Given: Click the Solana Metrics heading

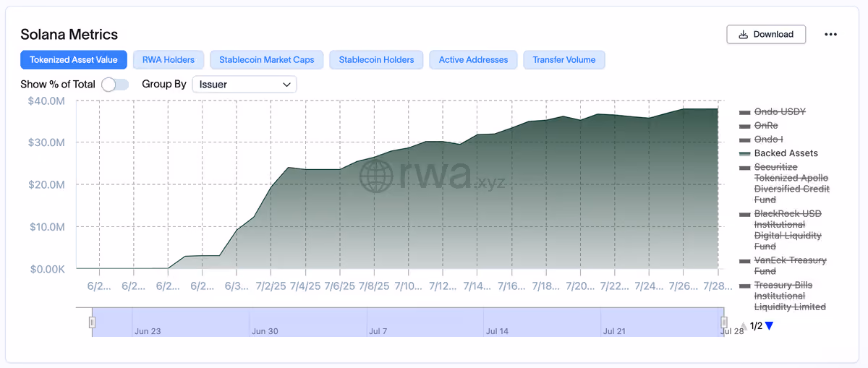Looking at the screenshot, I should pyautogui.click(x=69, y=35).
